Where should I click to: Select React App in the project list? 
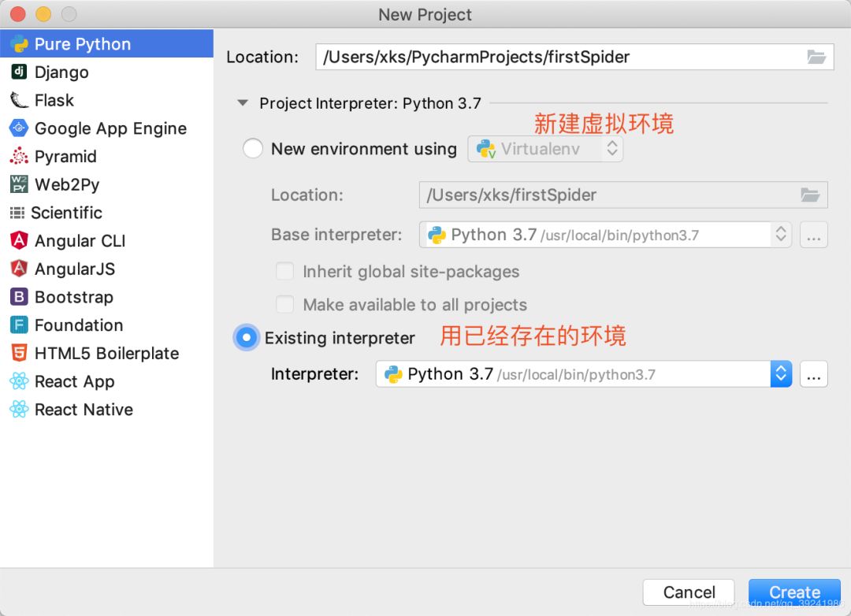coord(106,381)
